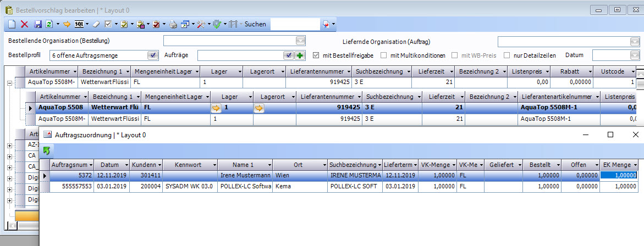The image size is (644, 246).
Task: Collapse the AquaTop 5508M row expander
Action: pos(9,83)
